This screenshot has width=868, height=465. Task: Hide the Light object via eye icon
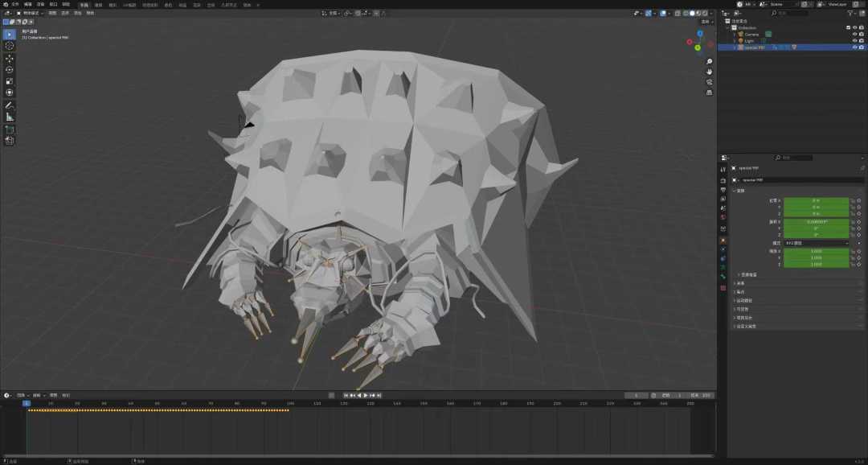click(x=854, y=40)
